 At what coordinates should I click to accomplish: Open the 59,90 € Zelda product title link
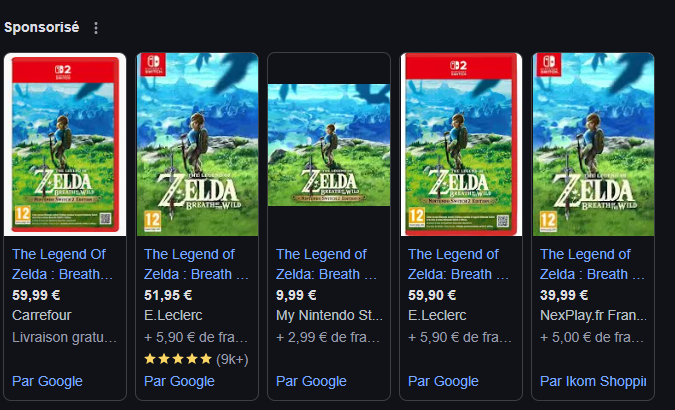click(459, 264)
